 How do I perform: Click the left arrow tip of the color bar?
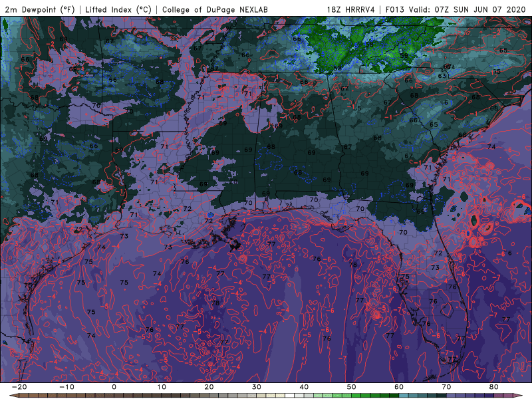[x=13, y=396]
